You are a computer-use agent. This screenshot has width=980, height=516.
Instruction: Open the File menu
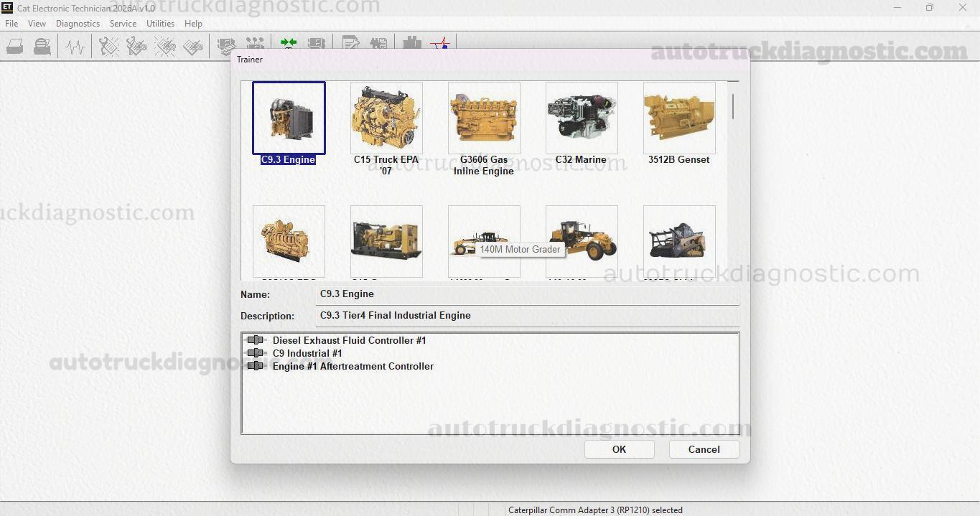(11, 24)
